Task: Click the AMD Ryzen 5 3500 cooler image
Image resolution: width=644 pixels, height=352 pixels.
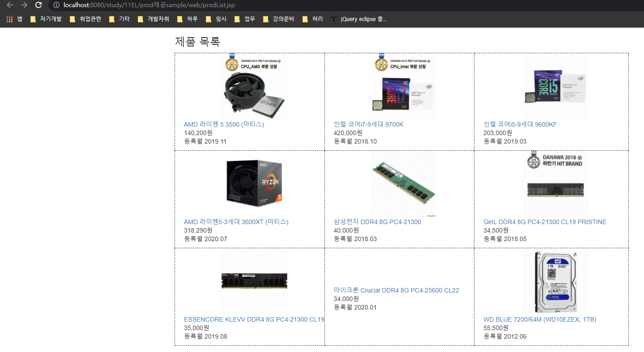Action: click(x=254, y=87)
